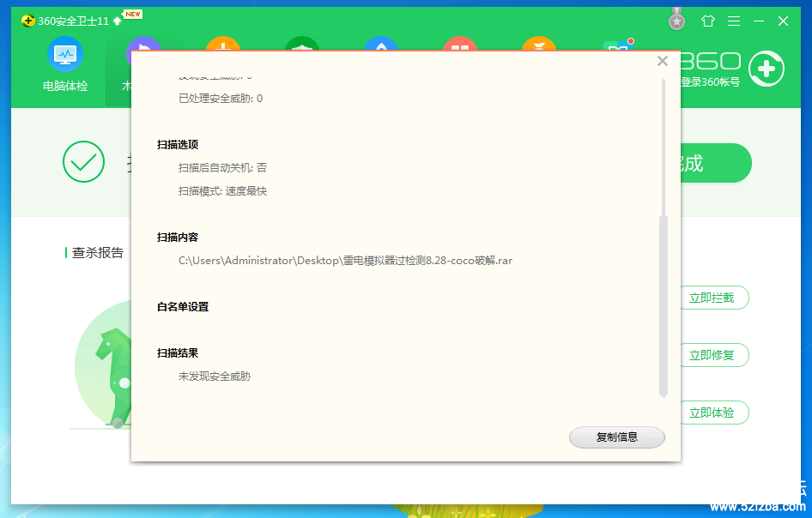Open the main menu hamburger icon
Screen dimensions: 812x518
[733, 21]
